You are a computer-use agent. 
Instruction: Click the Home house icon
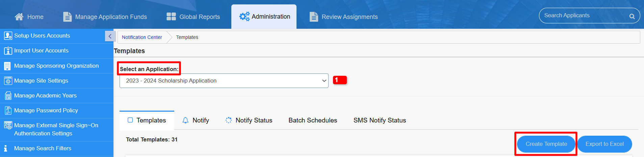coord(19,17)
